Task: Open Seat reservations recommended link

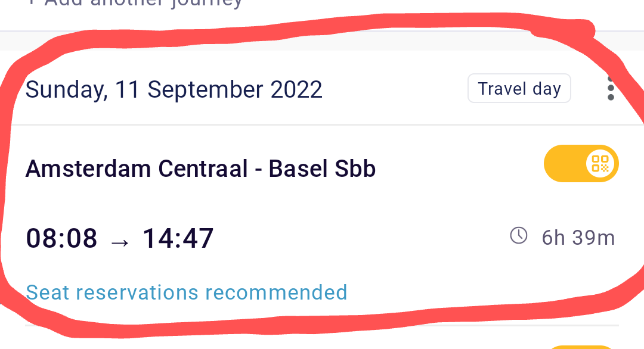Action: pyautogui.click(x=187, y=292)
